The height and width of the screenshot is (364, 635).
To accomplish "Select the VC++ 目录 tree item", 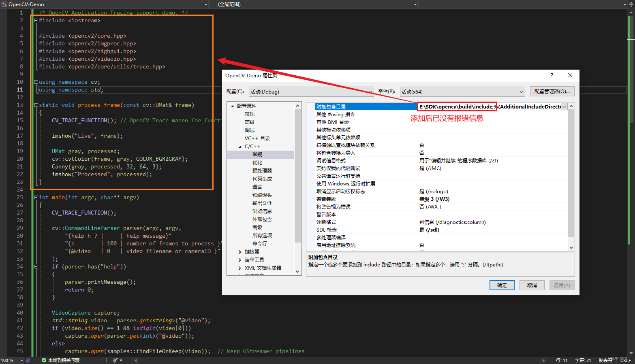I will pos(257,138).
